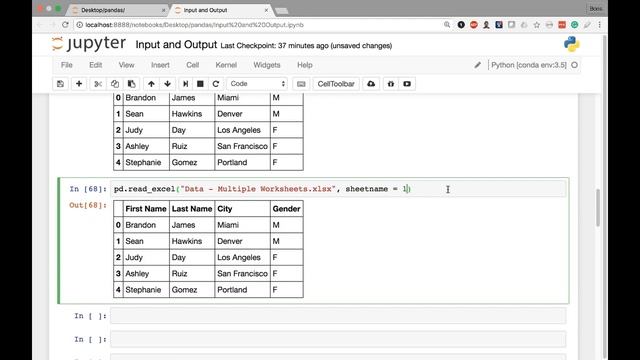The height and width of the screenshot is (360, 640).
Task: Restart the kernel icon
Action: click(x=216, y=84)
